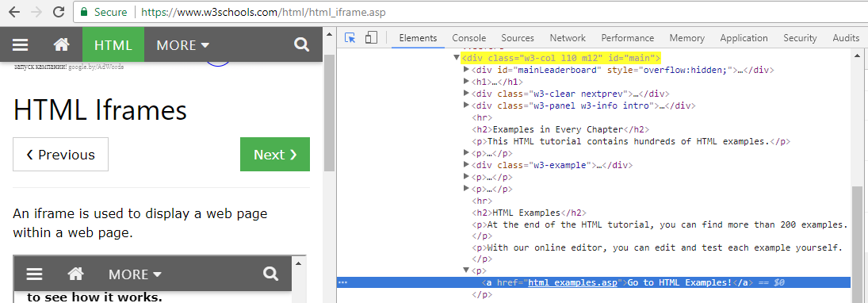The image size is (868, 303).
Task: Select the h2 HTML Examples line
Action: (x=529, y=213)
